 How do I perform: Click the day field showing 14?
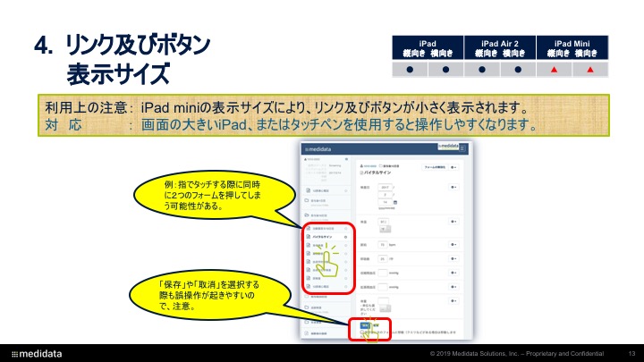pyautogui.click(x=385, y=202)
